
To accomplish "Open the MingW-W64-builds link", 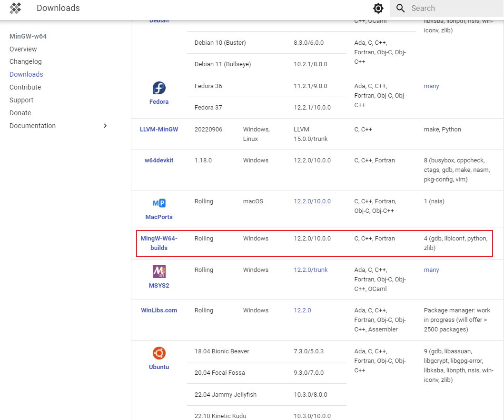I will 159,243.
